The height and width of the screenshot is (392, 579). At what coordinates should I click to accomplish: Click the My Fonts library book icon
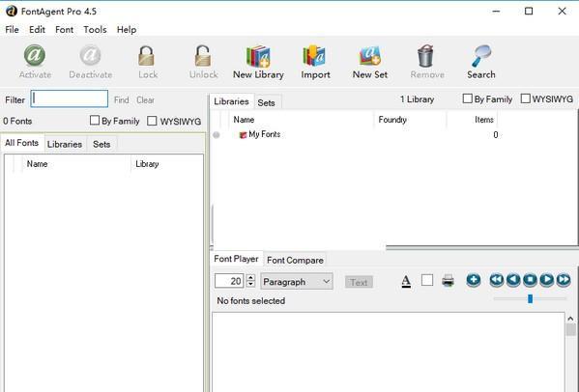[243, 135]
